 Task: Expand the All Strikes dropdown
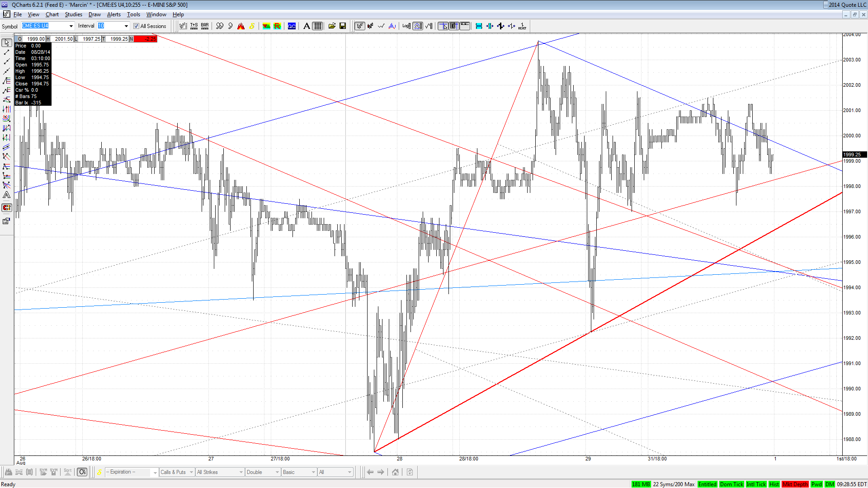[x=241, y=473]
